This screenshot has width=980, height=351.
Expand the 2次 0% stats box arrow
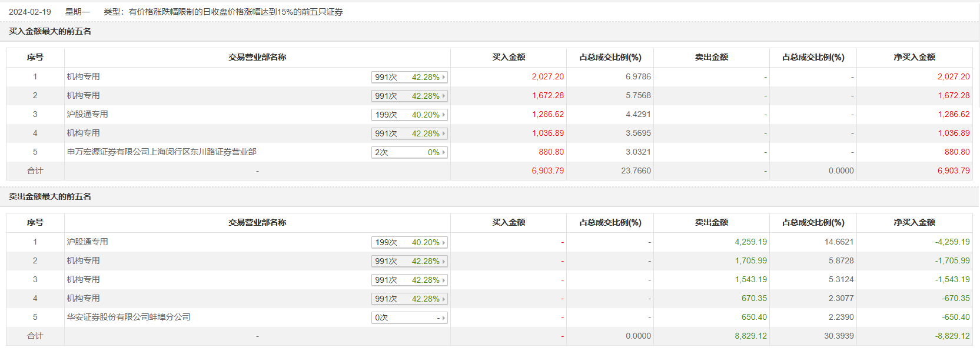tap(444, 152)
